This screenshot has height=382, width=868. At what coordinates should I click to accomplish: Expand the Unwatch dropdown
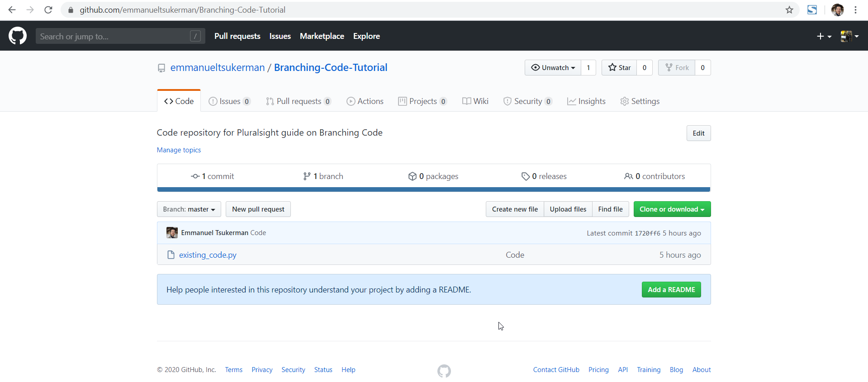pyautogui.click(x=553, y=68)
